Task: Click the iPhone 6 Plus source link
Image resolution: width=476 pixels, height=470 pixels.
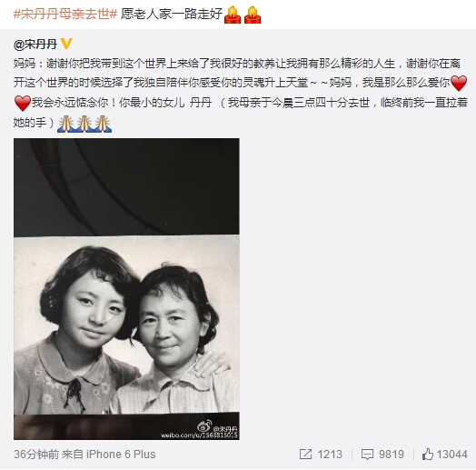Action: (121, 455)
